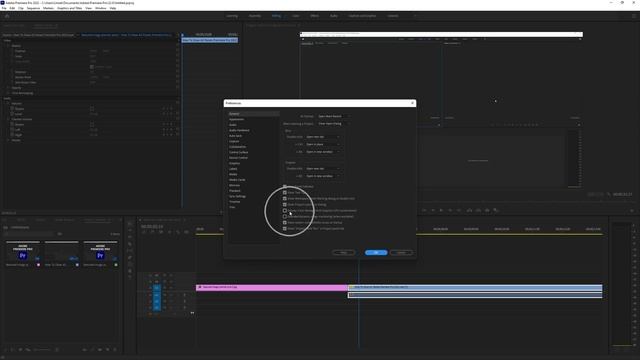Select the Razor tool

point(130,244)
